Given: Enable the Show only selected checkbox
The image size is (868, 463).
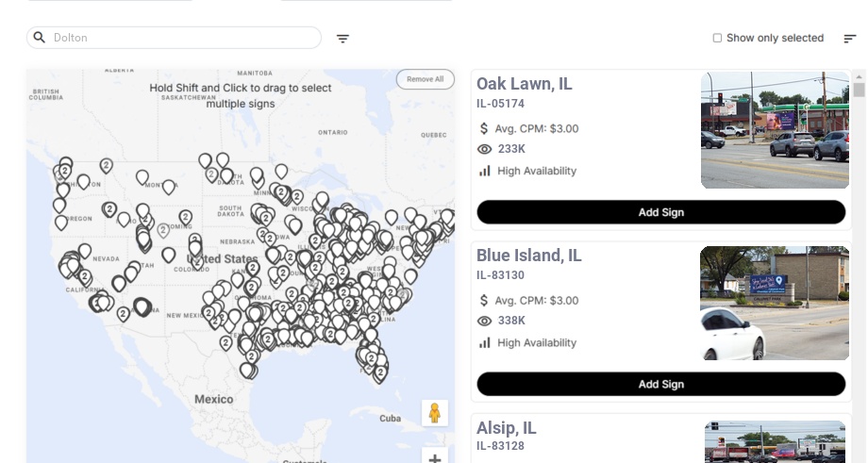Looking at the screenshot, I should click(x=718, y=39).
